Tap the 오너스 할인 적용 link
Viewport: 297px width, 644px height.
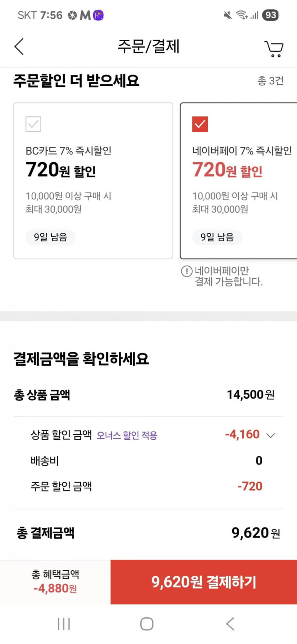(x=127, y=435)
